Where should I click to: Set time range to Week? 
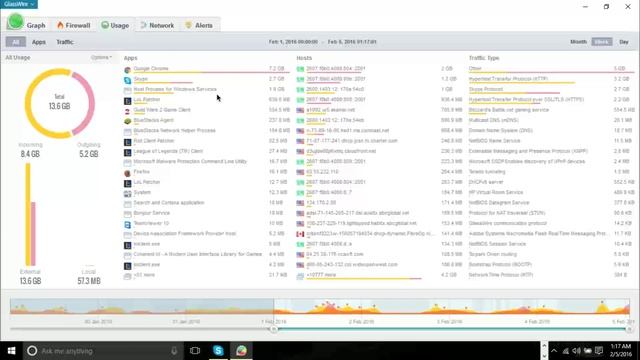tap(602, 42)
